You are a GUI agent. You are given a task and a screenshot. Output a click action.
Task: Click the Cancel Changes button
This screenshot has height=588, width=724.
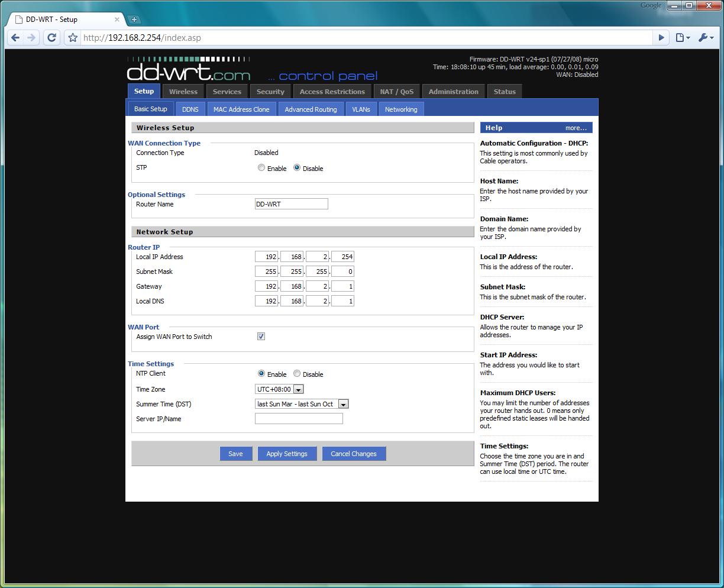(354, 454)
